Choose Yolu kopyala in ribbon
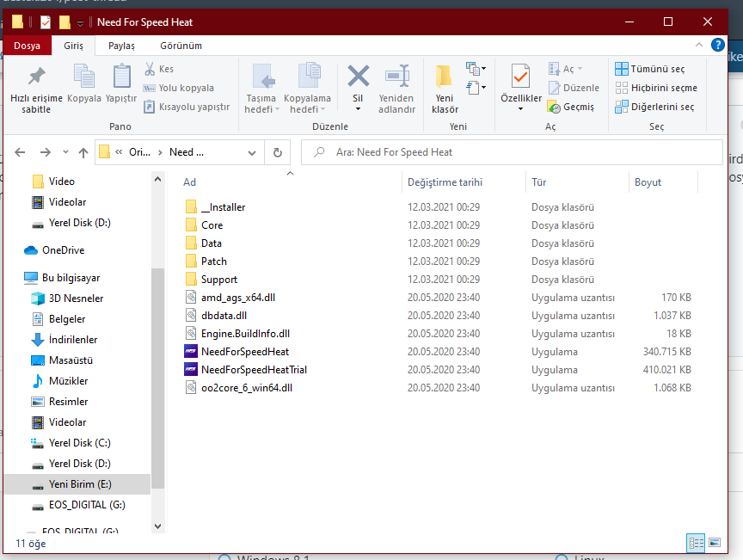The image size is (743, 560). [179, 88]
